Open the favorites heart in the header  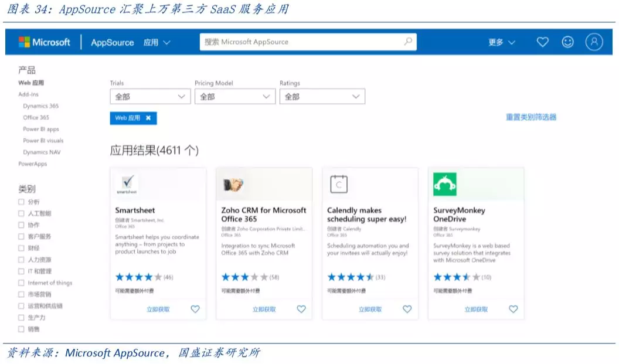point(542,42)
